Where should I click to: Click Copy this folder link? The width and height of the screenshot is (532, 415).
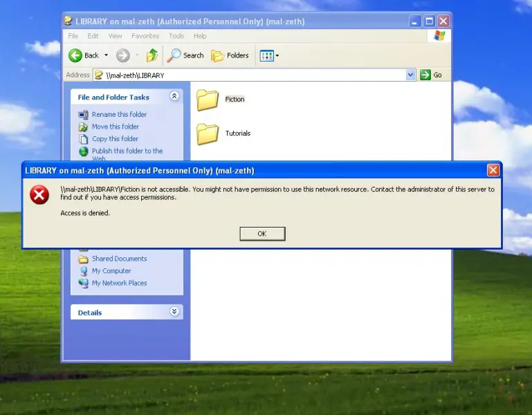[115, 139]
